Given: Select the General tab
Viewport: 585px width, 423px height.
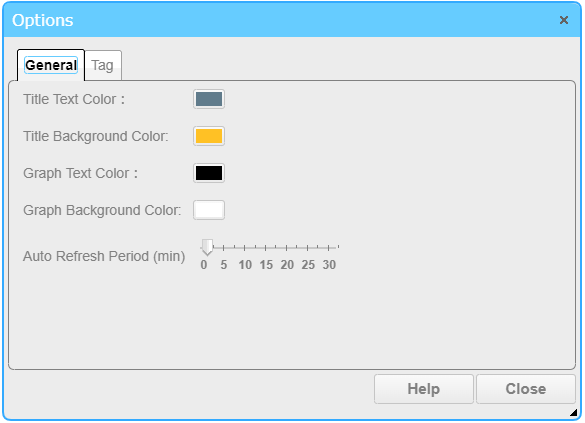Looking at the screenshot, I should tap(51, 65).
